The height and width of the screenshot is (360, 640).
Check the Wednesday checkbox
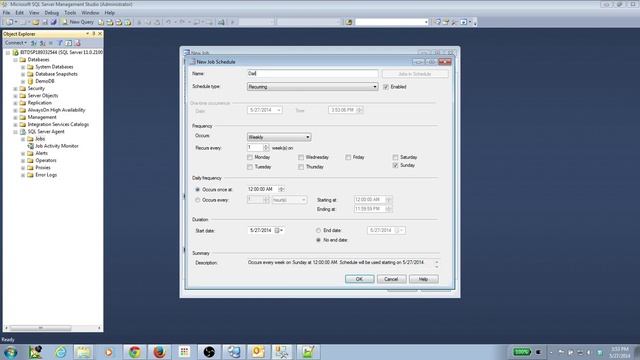pyautogui.click(x=301, y=157)
